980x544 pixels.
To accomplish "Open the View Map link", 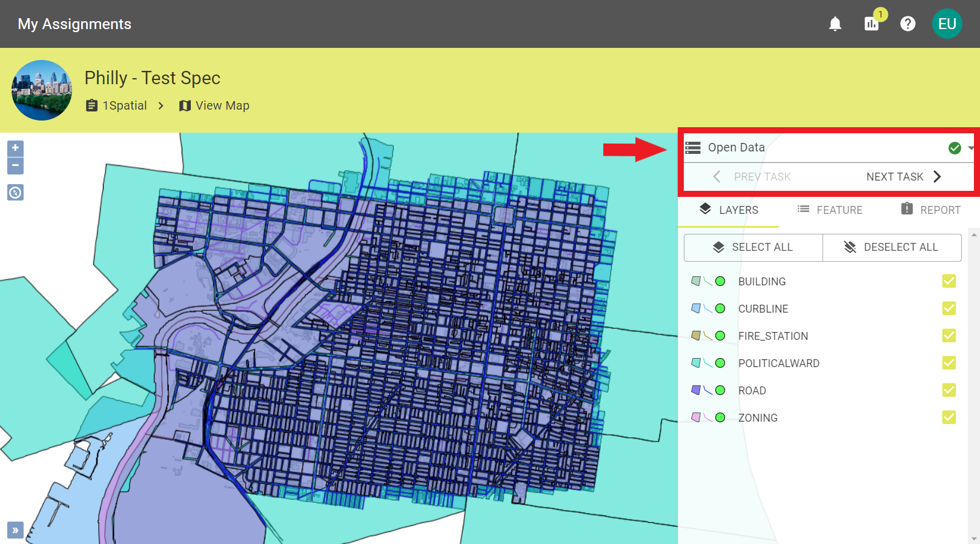I will pyautogui.click(x=214, y=105).
